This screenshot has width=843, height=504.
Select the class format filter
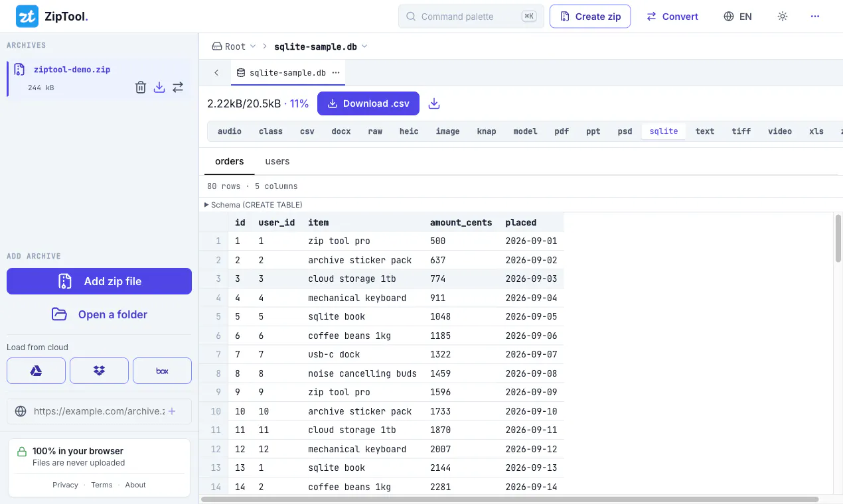pos(271,131)
